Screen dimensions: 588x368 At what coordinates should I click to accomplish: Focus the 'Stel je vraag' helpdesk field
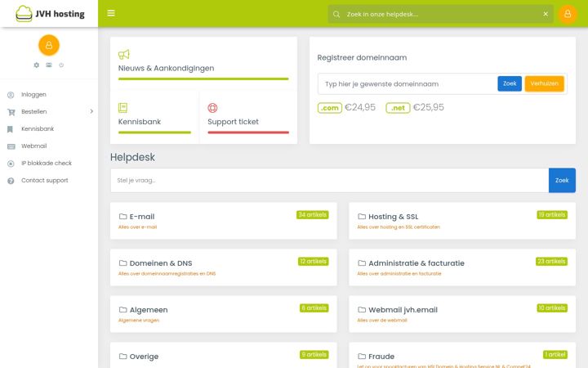330,180
